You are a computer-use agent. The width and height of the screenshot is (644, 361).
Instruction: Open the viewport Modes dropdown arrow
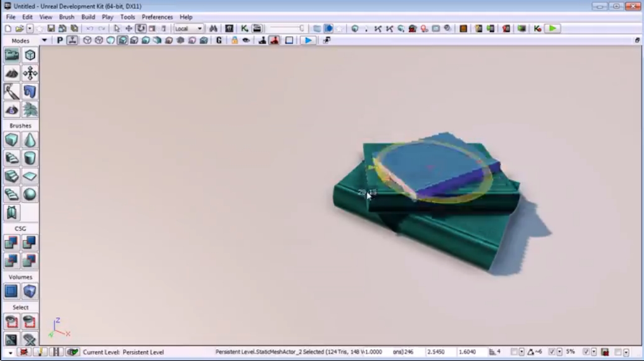[x=44, y=40]
